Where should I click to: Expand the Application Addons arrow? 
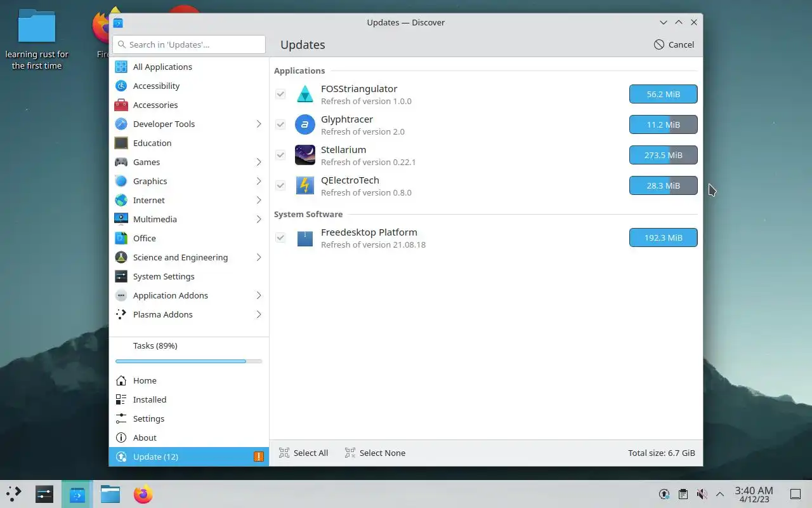[259, 295]
